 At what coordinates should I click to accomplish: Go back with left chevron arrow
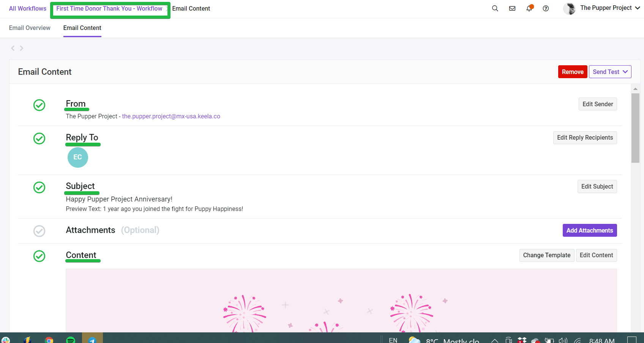pyautogui.click(x=13, y=48)
